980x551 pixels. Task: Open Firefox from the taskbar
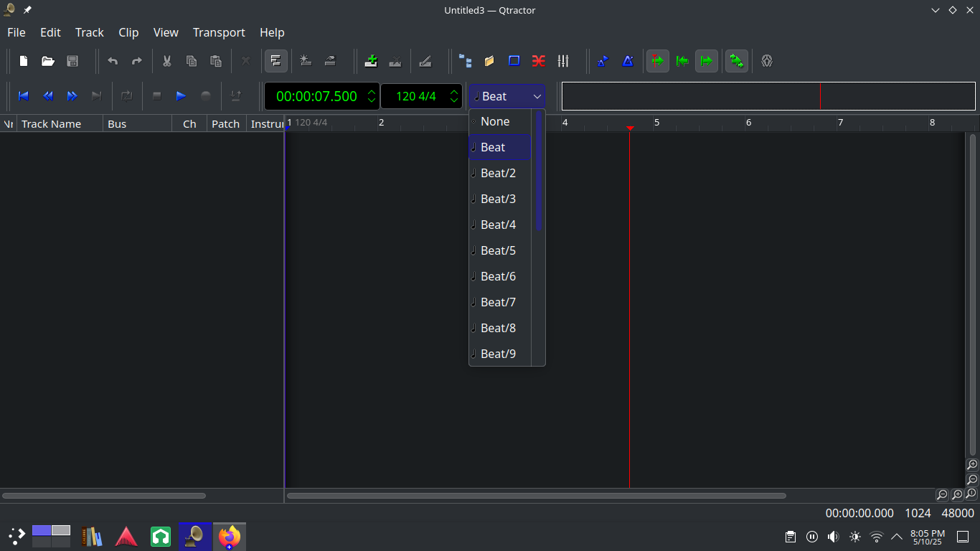click(x=230, y=536)
